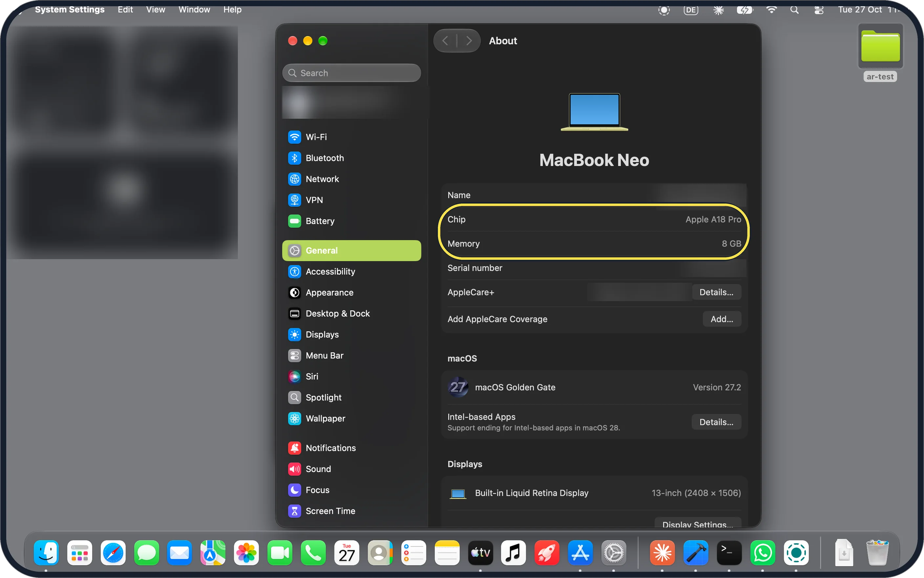Open Finder from the Dock
Image resolution: width=924 pixels, height=578 pixels.
click(x=46, y=553)
